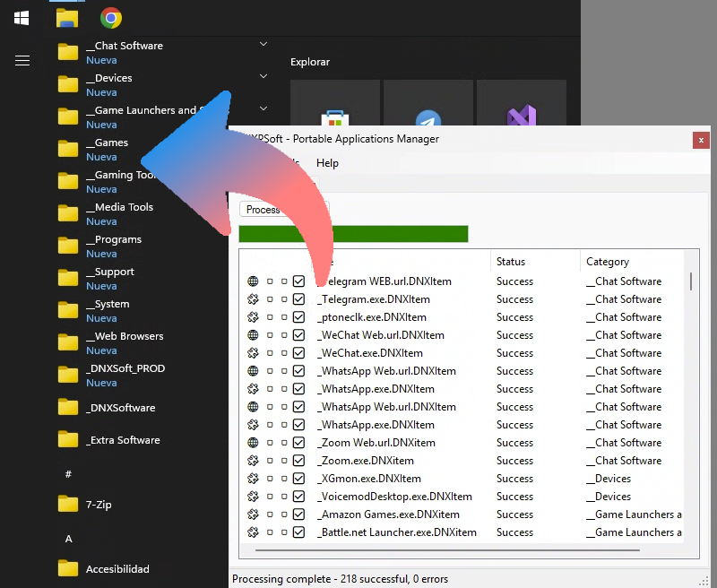Open the Telegram tile under Explorar
717x588 pixels.
pos(428,103)
